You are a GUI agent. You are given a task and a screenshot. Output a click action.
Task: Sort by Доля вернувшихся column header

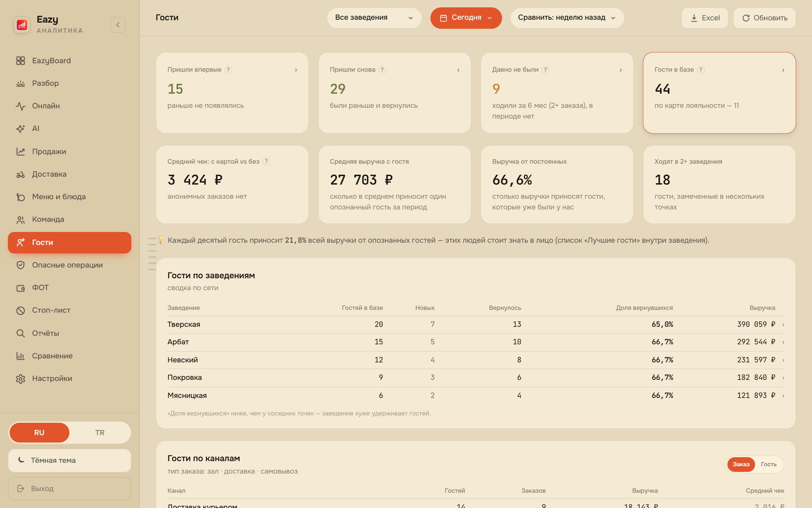pos(644,308)
